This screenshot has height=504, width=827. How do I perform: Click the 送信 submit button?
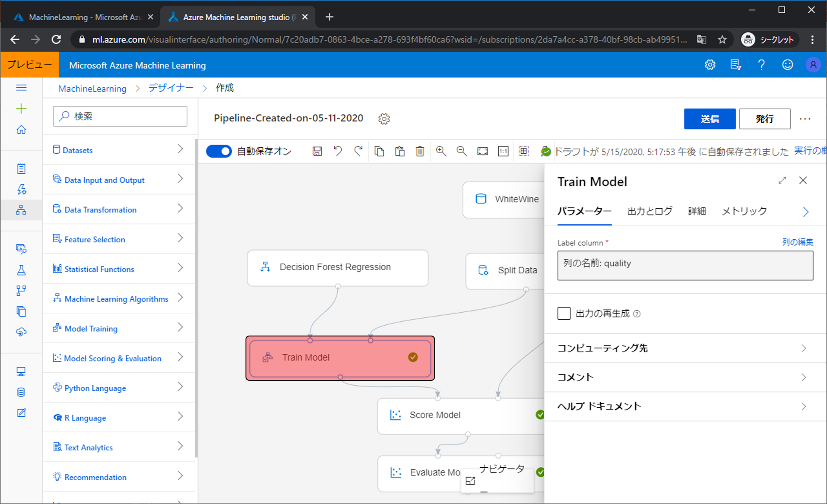tap(709, 119)
